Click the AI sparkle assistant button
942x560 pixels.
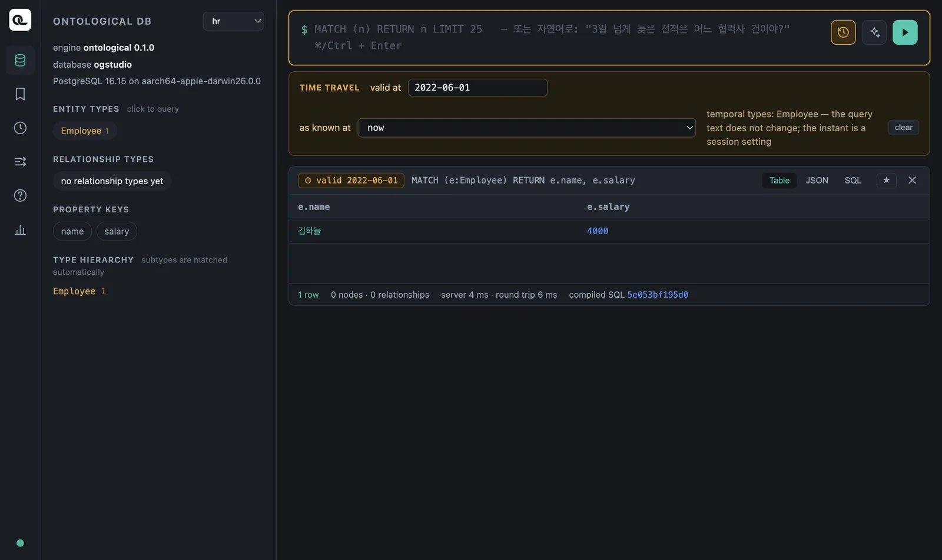(x=874, y=32)
